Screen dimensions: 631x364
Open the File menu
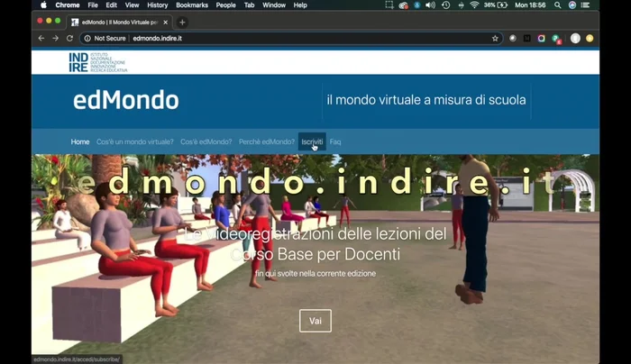coord(93,5)
